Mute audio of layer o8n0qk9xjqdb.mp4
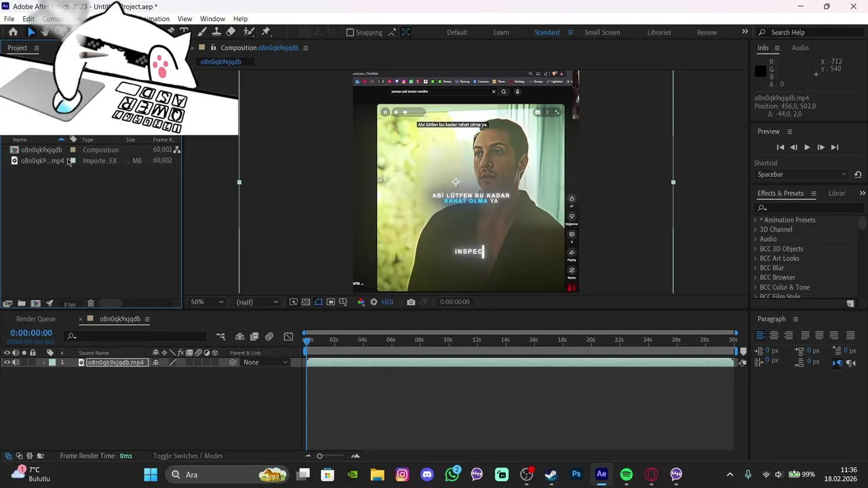 coord(16,363)
